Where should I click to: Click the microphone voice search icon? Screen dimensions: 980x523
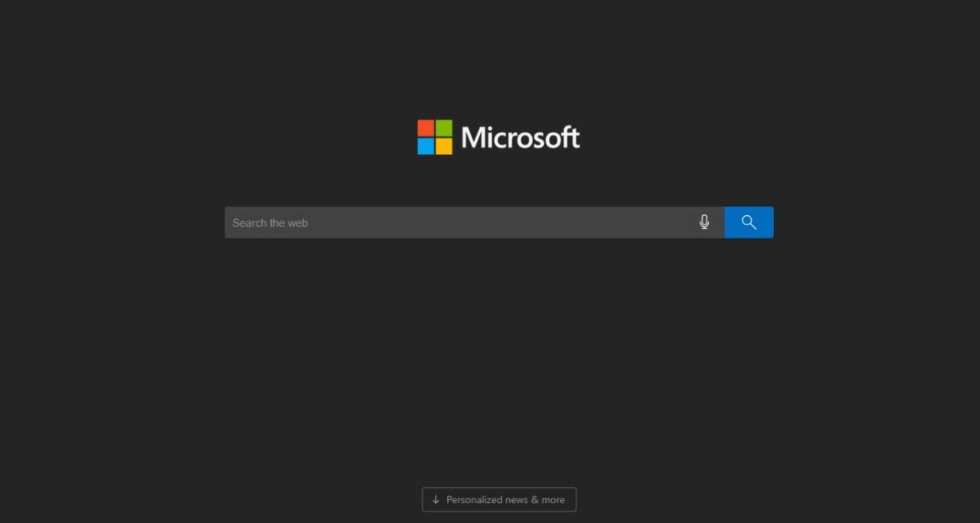[704, 222]
